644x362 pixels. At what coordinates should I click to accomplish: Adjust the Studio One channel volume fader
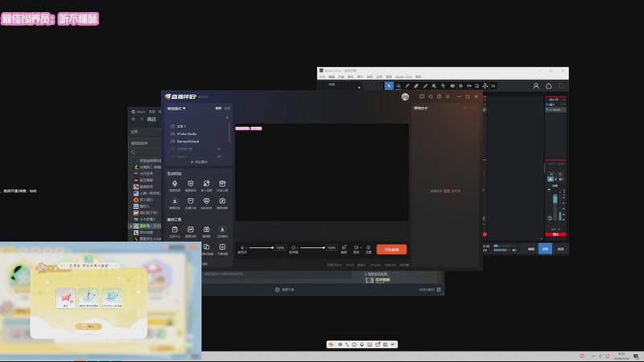[x=555, y=199]
